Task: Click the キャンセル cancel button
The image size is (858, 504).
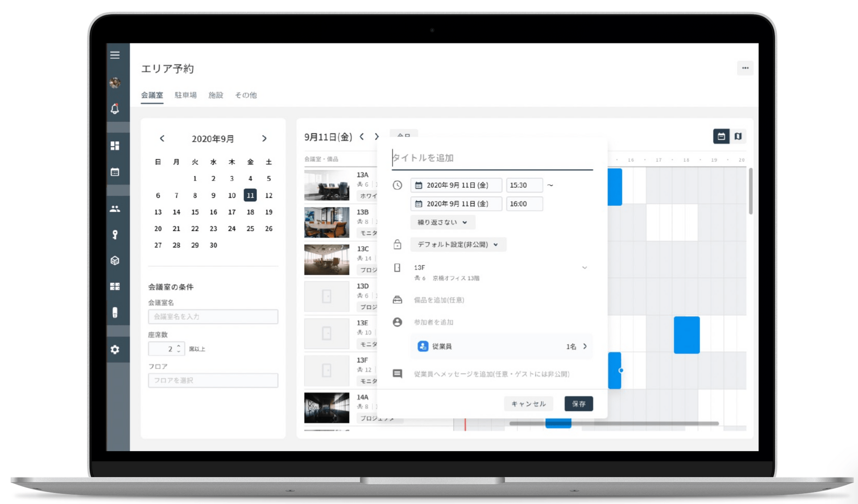Action: click(528, 403)
